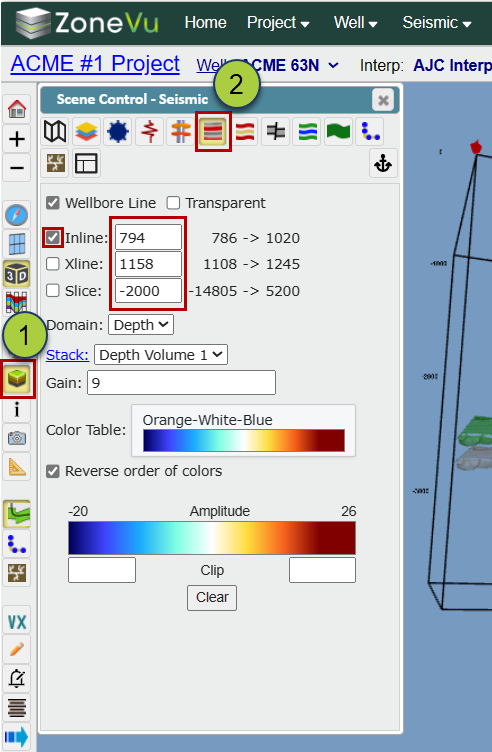Viewport: 492px width, 752px height.
Task: Enable the Xline checkbox
Action: (53, 264)
